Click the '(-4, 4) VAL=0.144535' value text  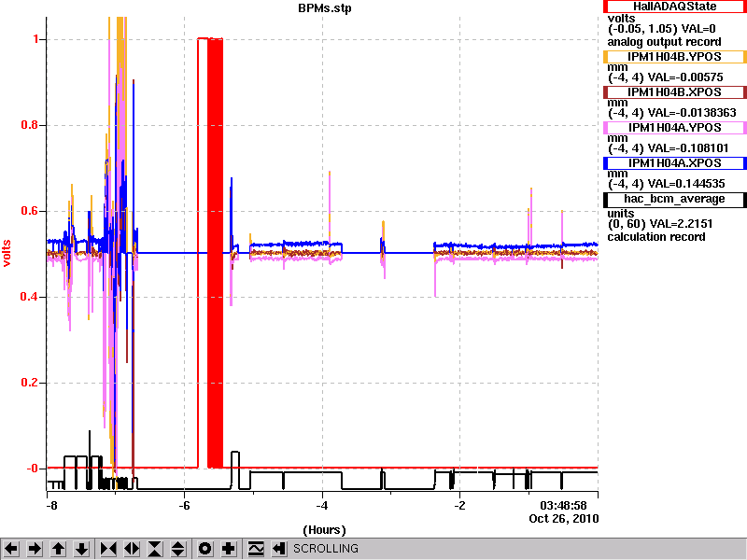tap(667, 184)
